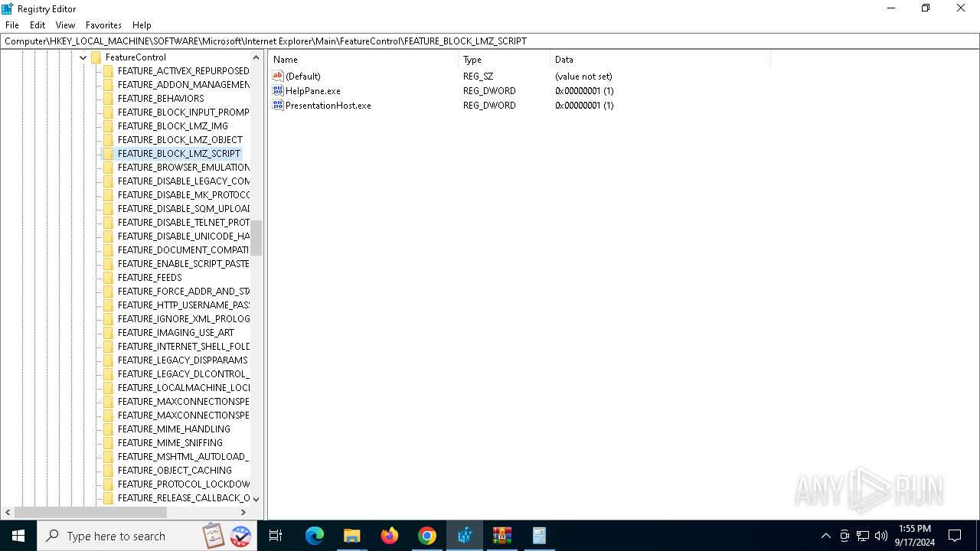Click the PresentationHost.exe DWORD value icon
The height and width of the screenshot is (551, 980).
278,105
